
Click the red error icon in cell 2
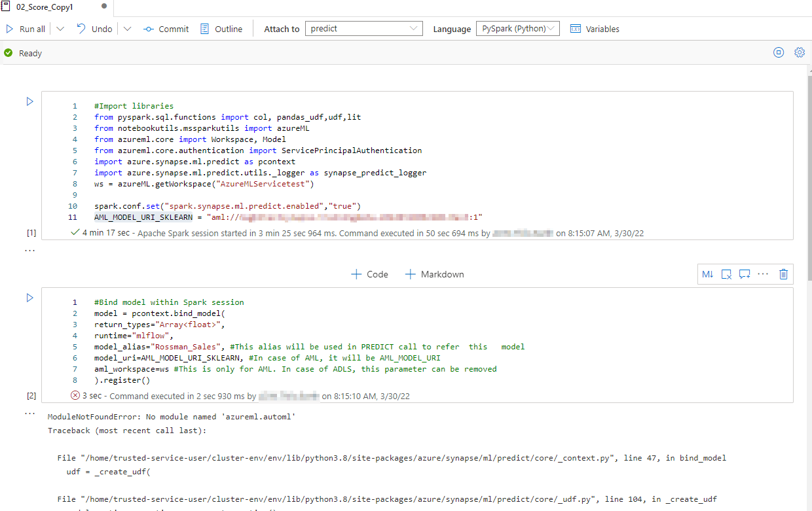(x=75, y=396)
